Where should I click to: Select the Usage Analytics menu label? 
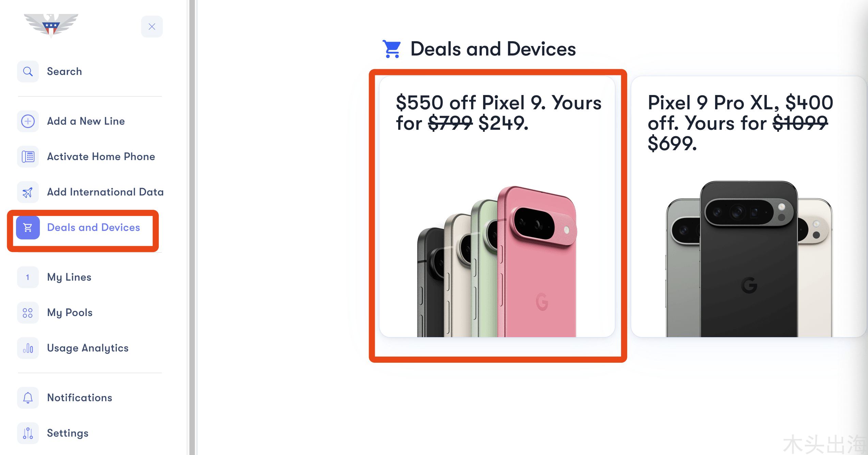coord(88,348)
